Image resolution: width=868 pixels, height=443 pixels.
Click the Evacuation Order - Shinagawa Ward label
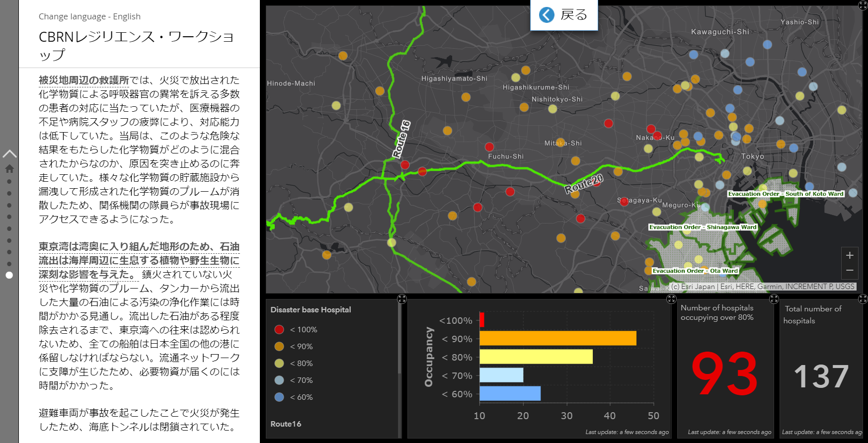pos(703,227)
